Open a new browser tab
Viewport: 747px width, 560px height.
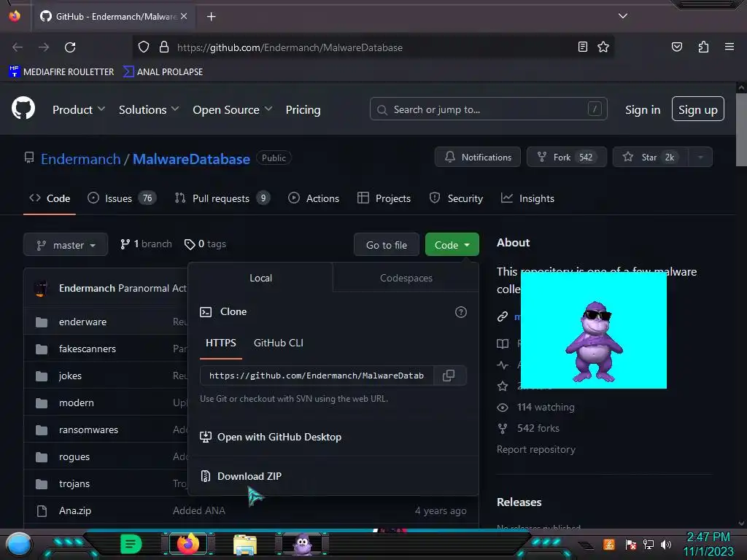tap(211, 17)
